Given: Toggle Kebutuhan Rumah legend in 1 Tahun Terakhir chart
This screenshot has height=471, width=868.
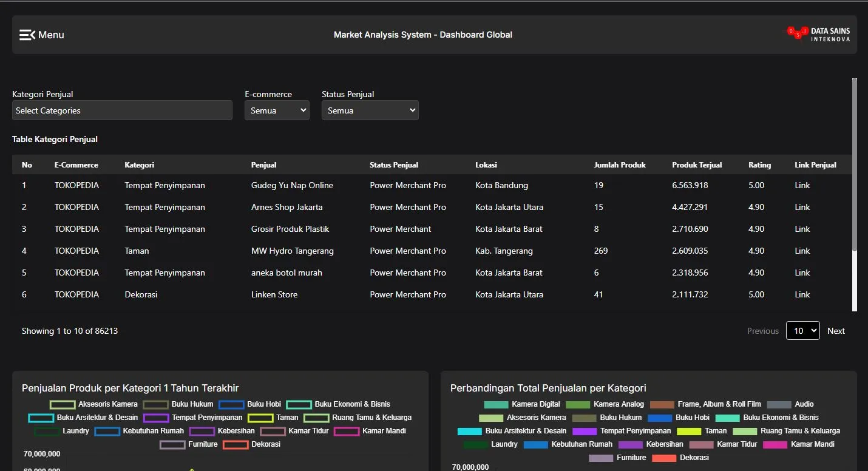Looking at the screenshot, I should pos(139,431).
